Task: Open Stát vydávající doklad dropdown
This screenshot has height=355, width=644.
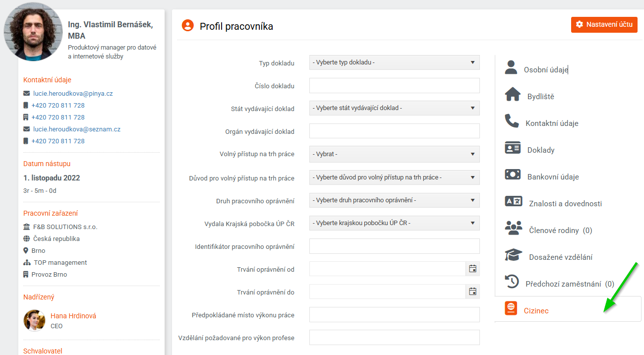Action: tap(394, 108)
